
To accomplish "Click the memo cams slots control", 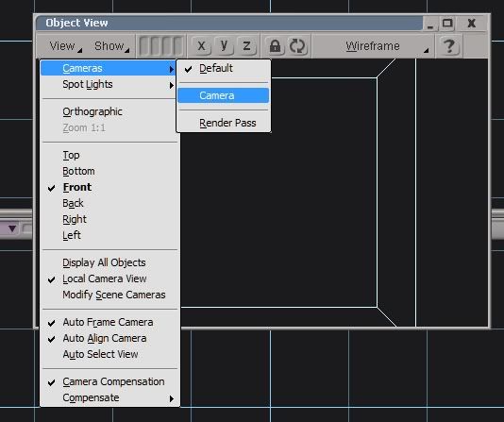I will point(161,46).
